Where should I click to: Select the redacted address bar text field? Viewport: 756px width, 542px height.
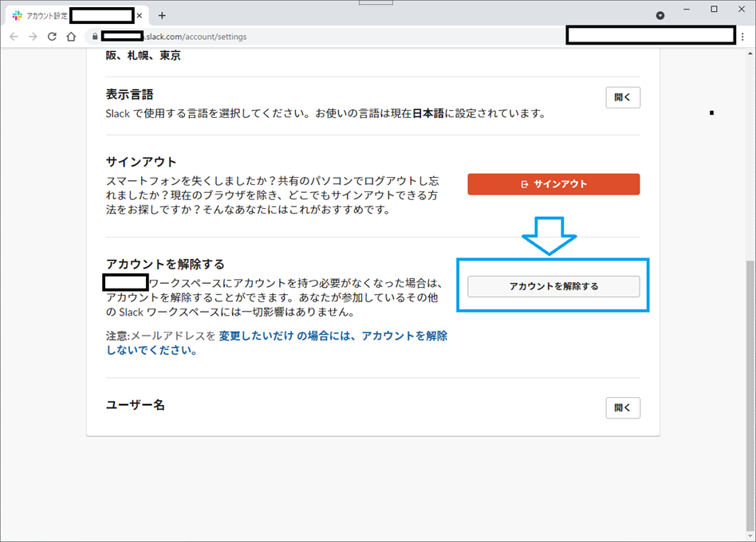[x=651, y=35]
